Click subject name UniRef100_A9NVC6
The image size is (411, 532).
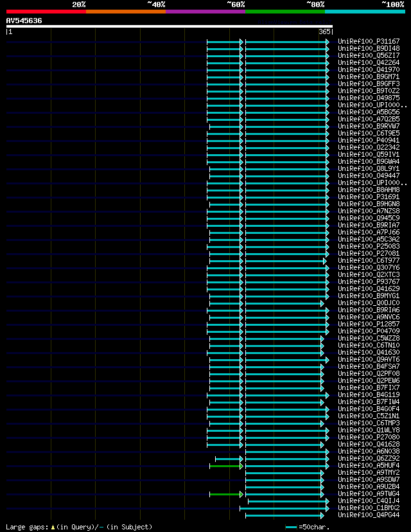coord(369,317)
